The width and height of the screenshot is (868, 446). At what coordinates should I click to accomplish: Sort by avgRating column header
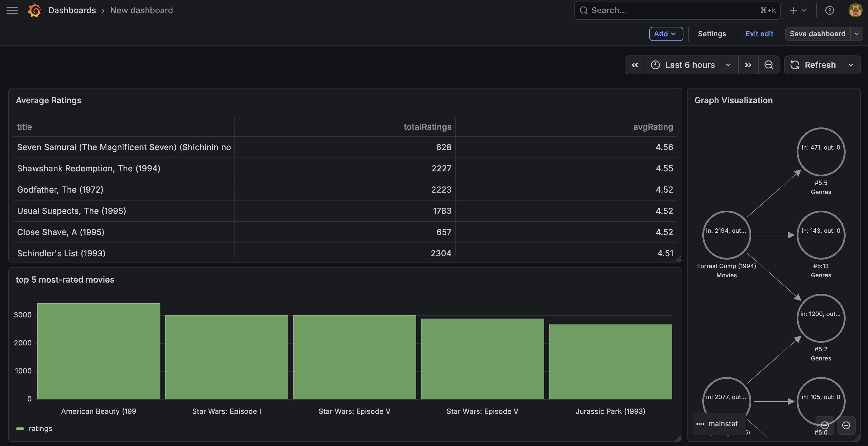click(x=653, y=127)
